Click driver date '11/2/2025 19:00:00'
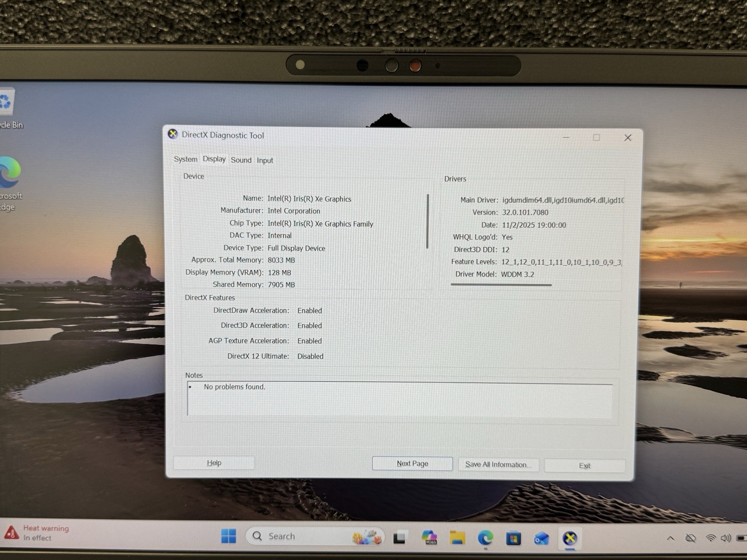The height and width of the screenshot is (560, 747). pyautogui.click(x=534, y=225)
